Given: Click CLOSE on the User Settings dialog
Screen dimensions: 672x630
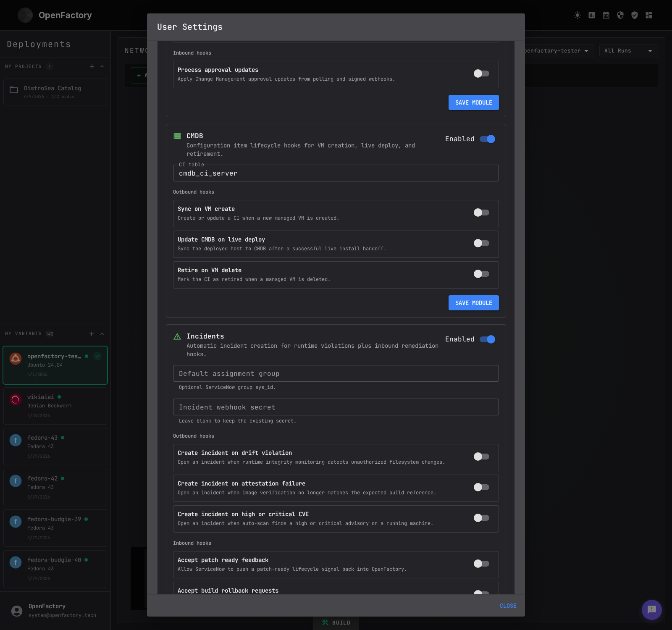Looking at the screenshot, I should click(x=508, y=606).
